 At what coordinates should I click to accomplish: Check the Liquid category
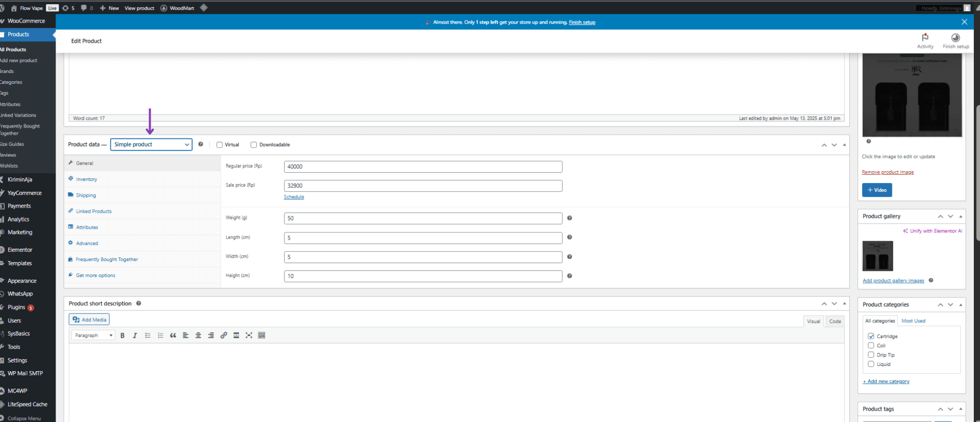coord(871,364)
